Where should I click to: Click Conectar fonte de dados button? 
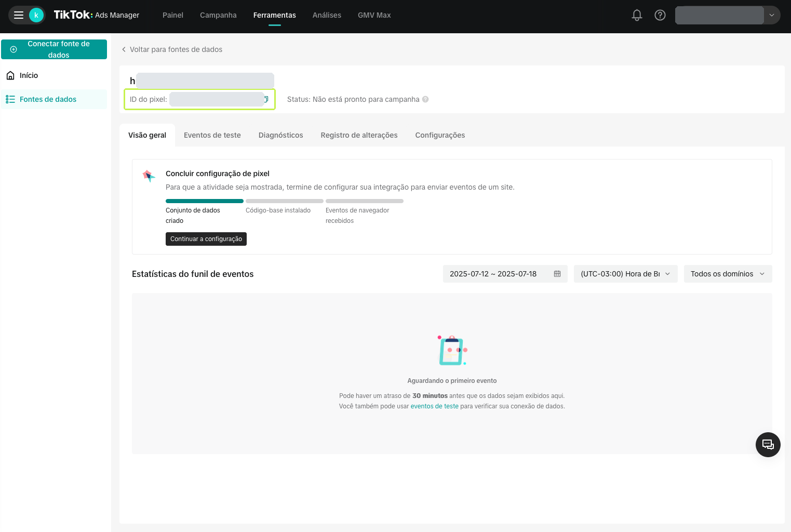click(54, 49)
